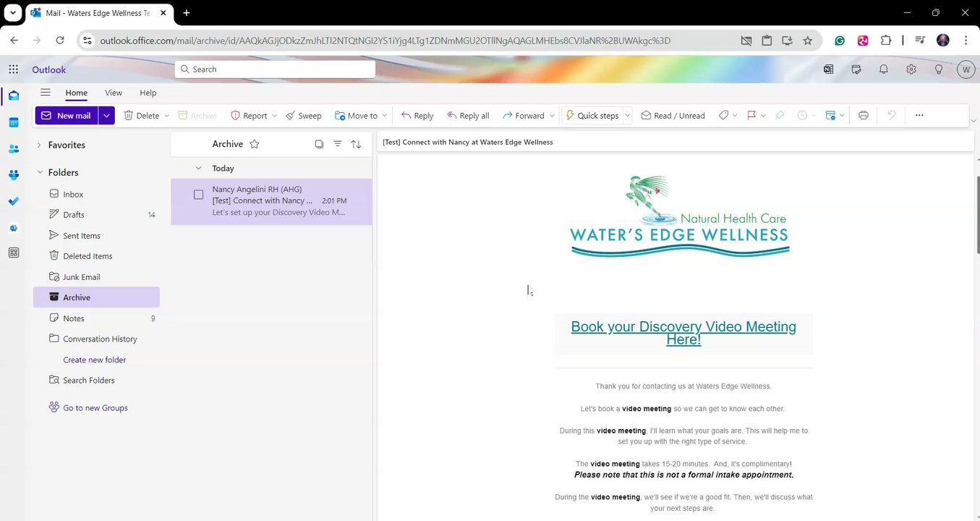Open the Notes folder
The image size is (980, 521).
(96, 318)
